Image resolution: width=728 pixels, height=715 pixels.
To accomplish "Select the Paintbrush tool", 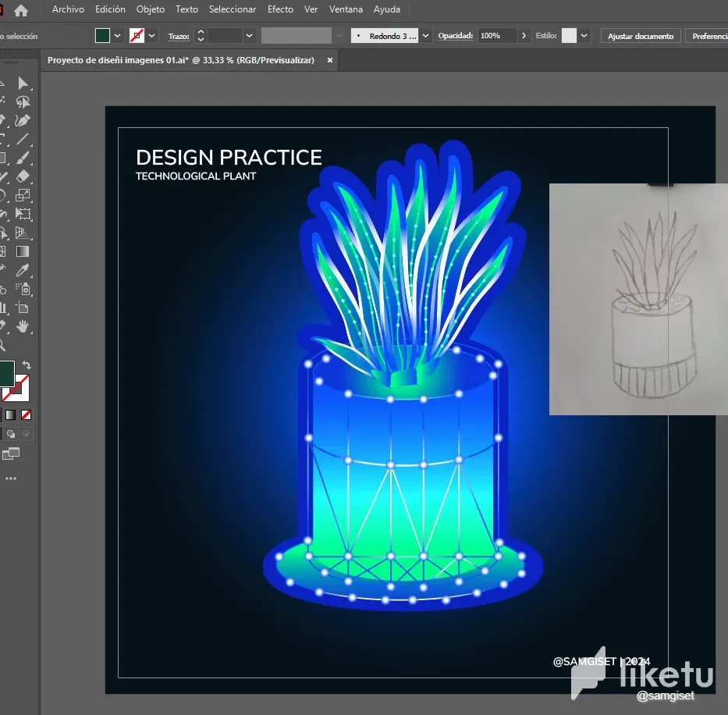I will [x=23, y=158].
